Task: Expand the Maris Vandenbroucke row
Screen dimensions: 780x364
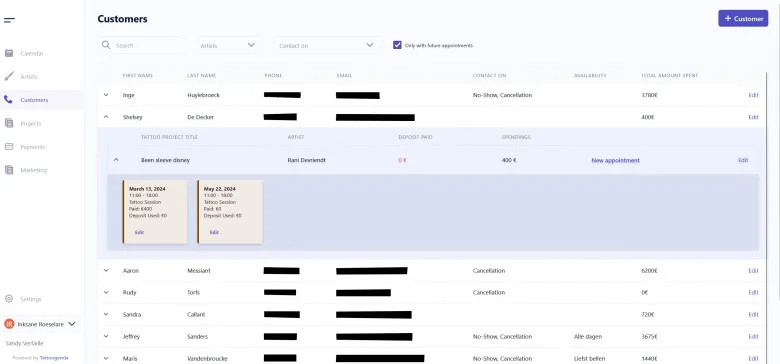Action: [105, 358]
